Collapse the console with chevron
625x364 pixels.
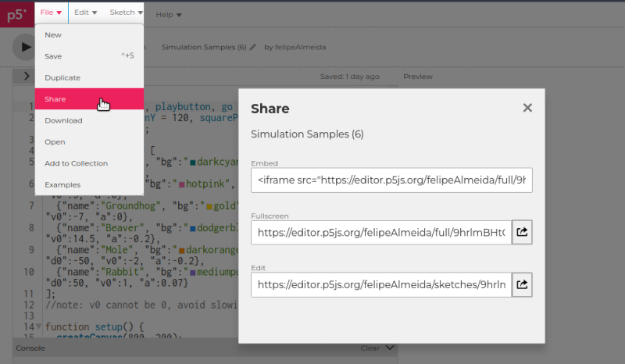coord(391,348)
